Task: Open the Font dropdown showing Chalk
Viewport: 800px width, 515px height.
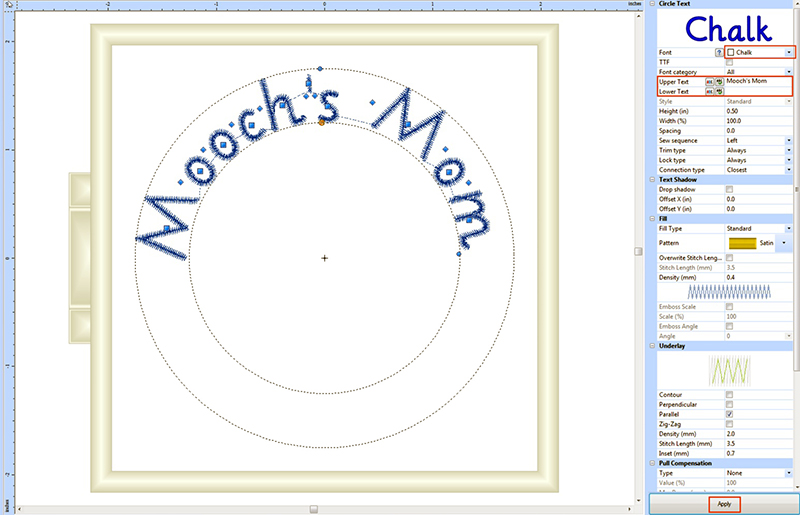Action: 789,53
